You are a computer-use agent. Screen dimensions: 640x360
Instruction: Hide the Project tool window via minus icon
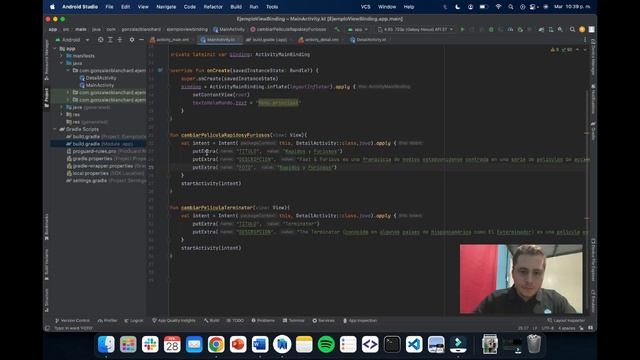[141, 40]
